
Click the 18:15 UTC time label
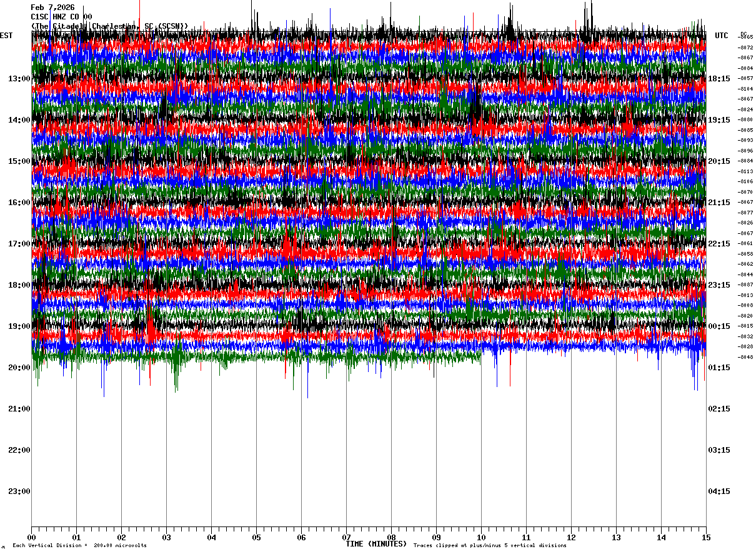tap(719, 79)
